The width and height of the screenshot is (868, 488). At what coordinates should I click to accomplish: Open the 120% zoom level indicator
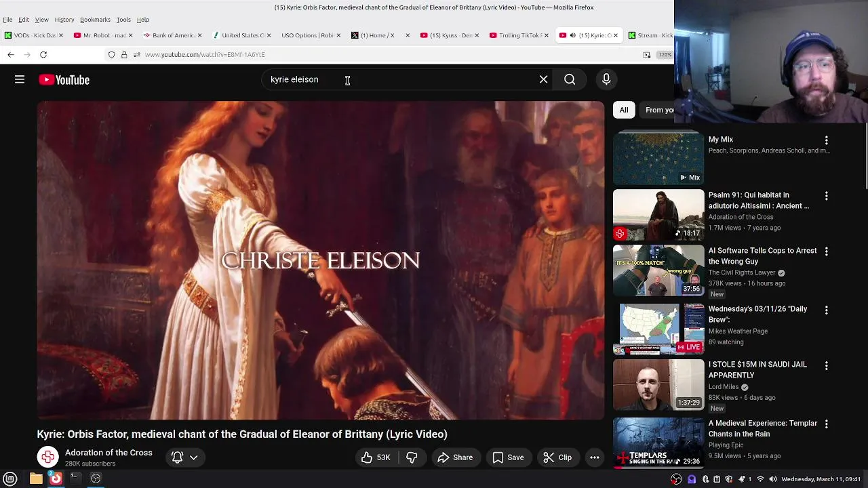[665, 54]
